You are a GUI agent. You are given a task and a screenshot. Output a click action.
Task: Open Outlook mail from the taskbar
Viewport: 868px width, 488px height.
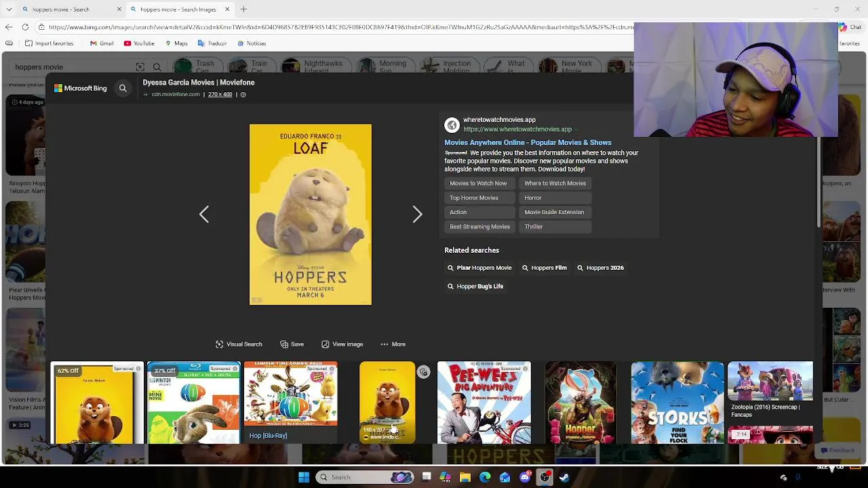505,477
